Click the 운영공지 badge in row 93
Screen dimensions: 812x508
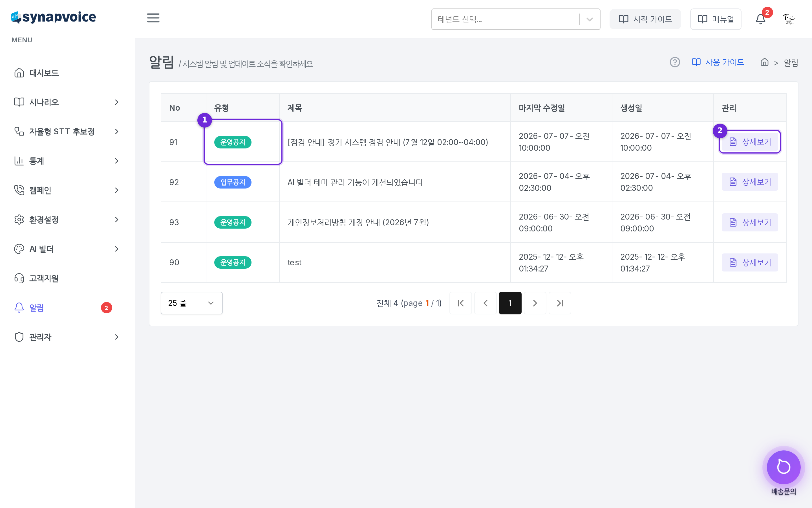(x=233, y=222)
